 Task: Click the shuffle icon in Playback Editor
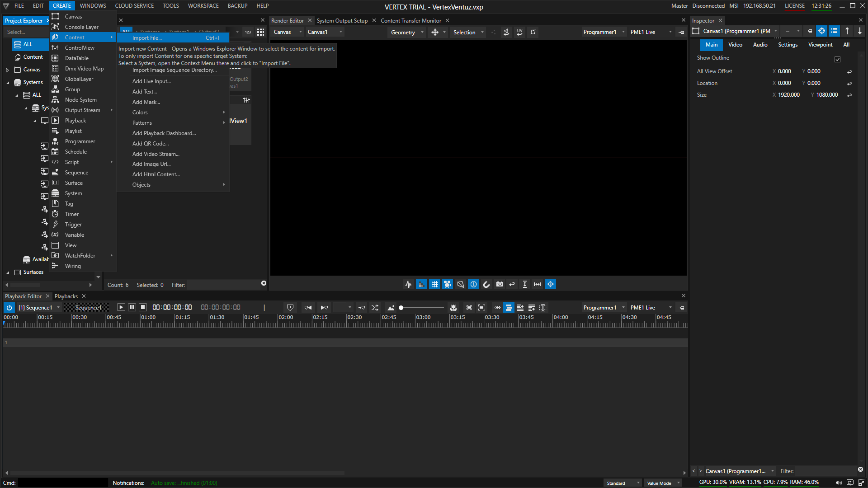(x=375, y=308)
